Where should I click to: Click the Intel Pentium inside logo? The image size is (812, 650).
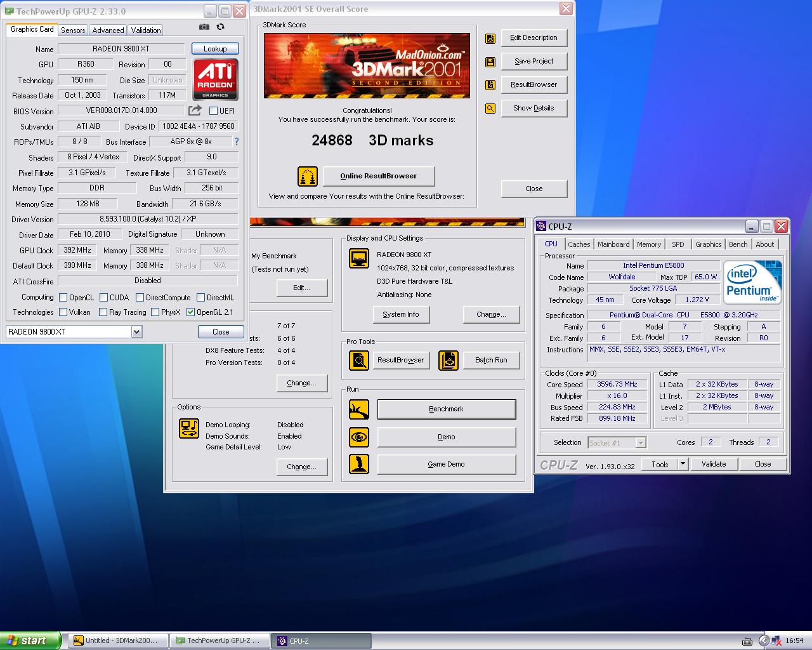tap(752, 282)
